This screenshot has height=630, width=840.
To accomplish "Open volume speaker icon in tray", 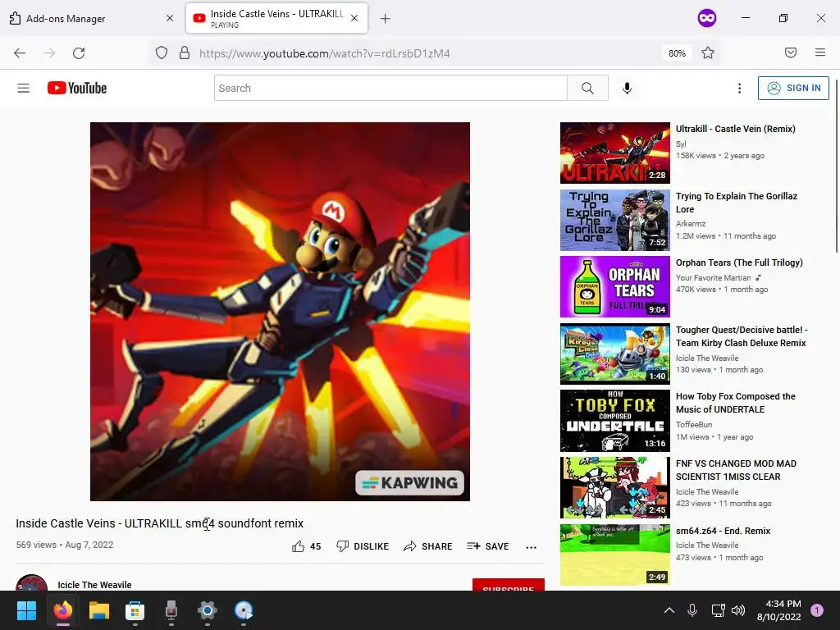I will tap(738, 610).
